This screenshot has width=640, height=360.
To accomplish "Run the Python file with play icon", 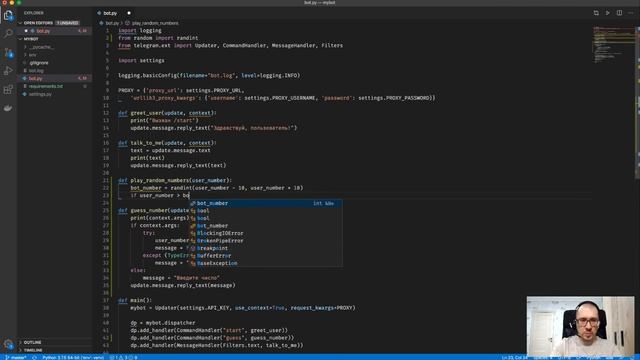I will click(x=608, y=13).
